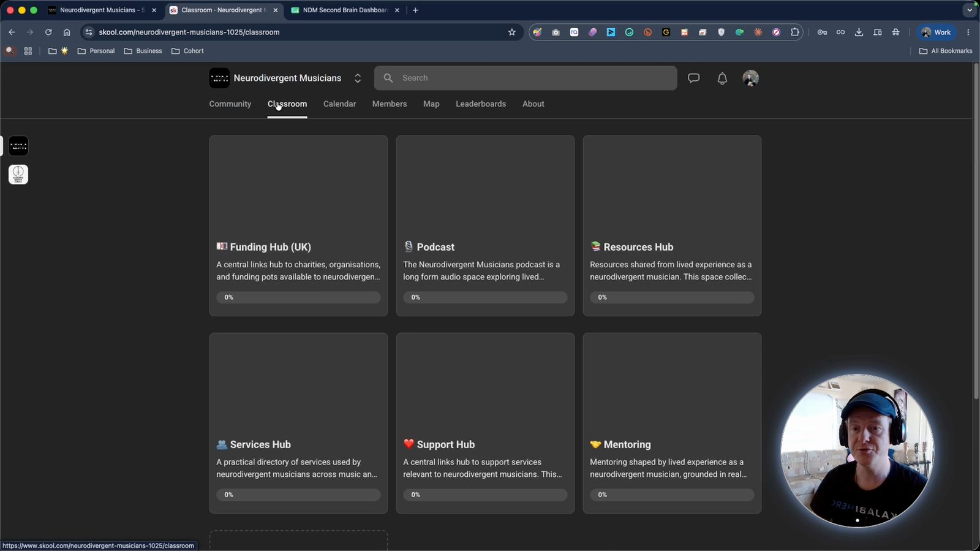Open a new browser tab
The width and height of the screenshot is (980, 551).
click(415, 10)
